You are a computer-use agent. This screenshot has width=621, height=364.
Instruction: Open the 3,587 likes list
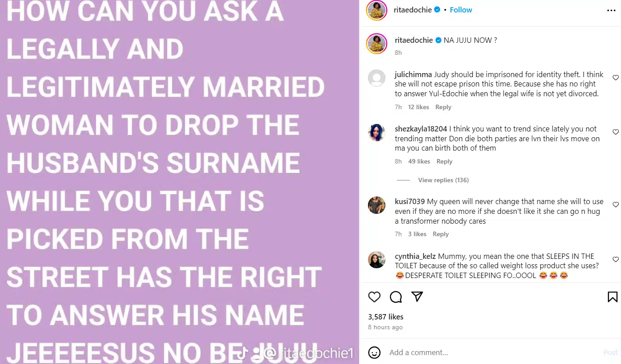[386, 317]
